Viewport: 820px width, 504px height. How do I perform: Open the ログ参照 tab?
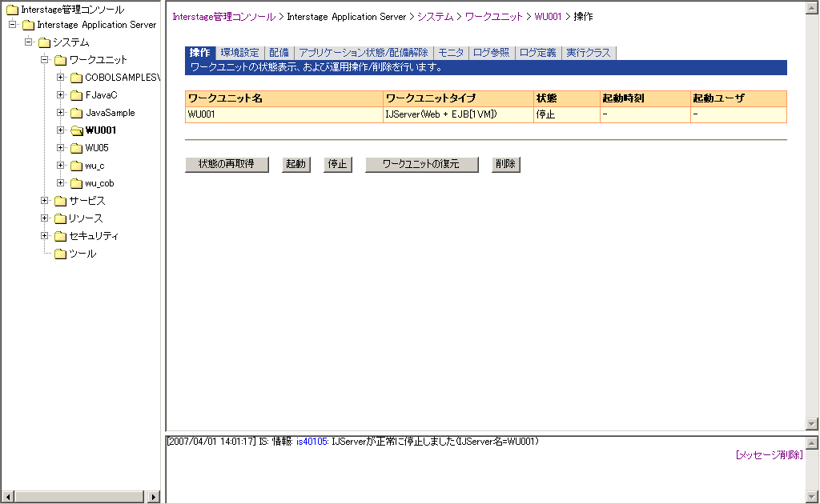coord(490,53)
